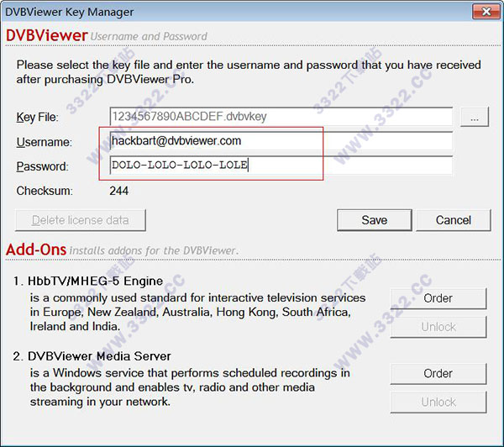The width and height of the screenshot is (504, 447).
Task: Click the DVBViewer Media Server heading
Action: 99,356
